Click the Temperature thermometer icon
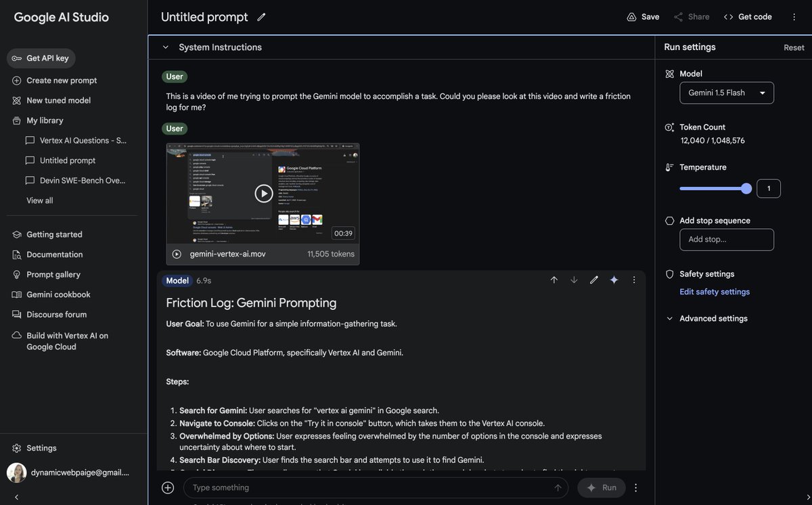The height and width of the screenshot is (505, 812). [x=670, y=167]
